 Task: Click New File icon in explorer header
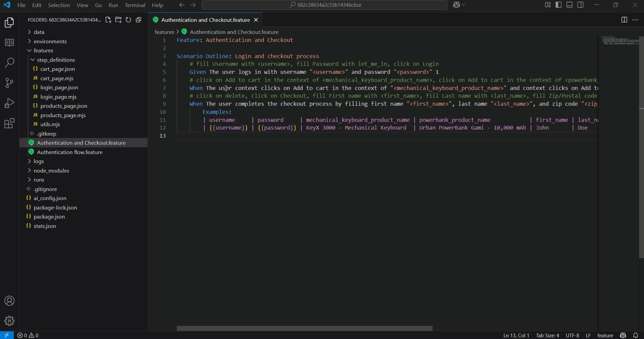[x=108, y=20]
